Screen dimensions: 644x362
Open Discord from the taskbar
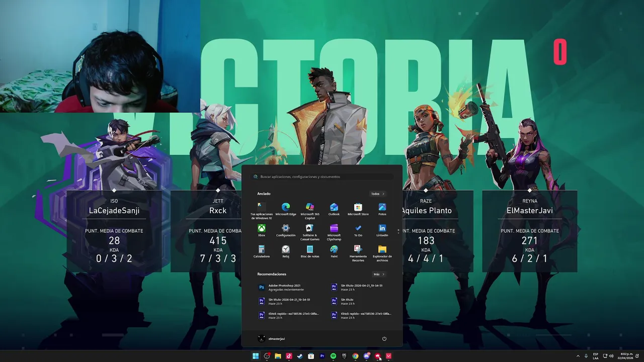pos(366,356)
